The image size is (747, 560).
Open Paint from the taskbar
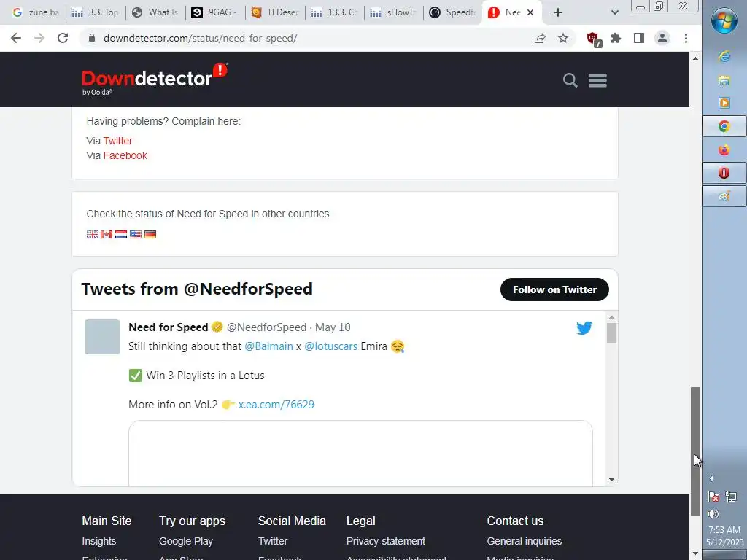724,196
